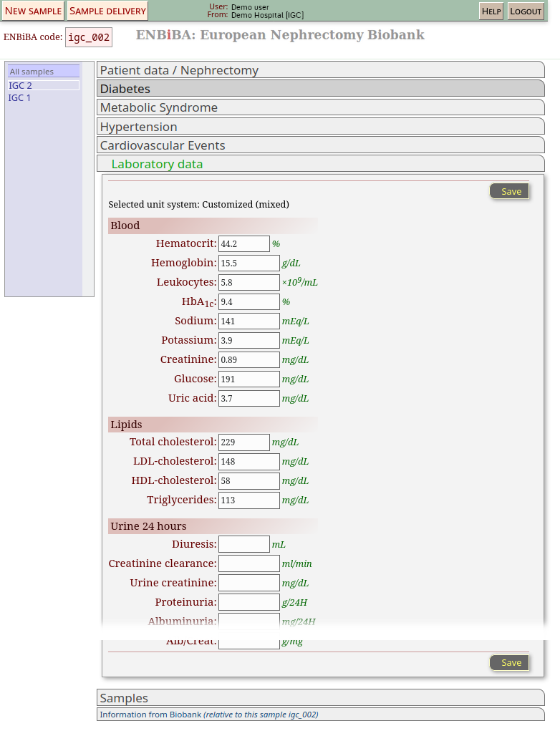Click the bottom Save button

510,662
